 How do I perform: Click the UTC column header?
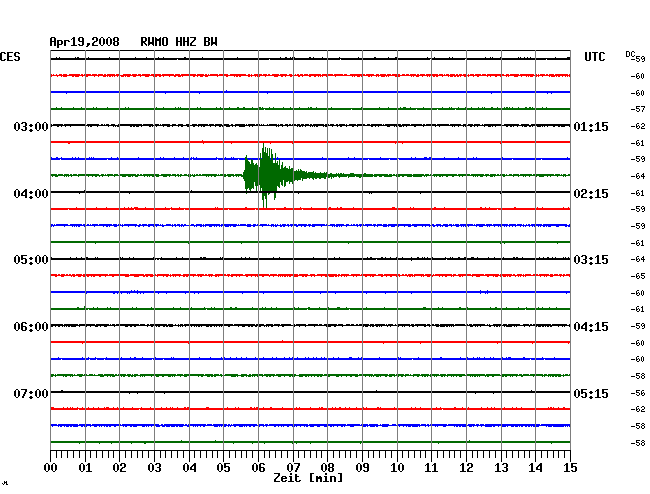point(594,57)
